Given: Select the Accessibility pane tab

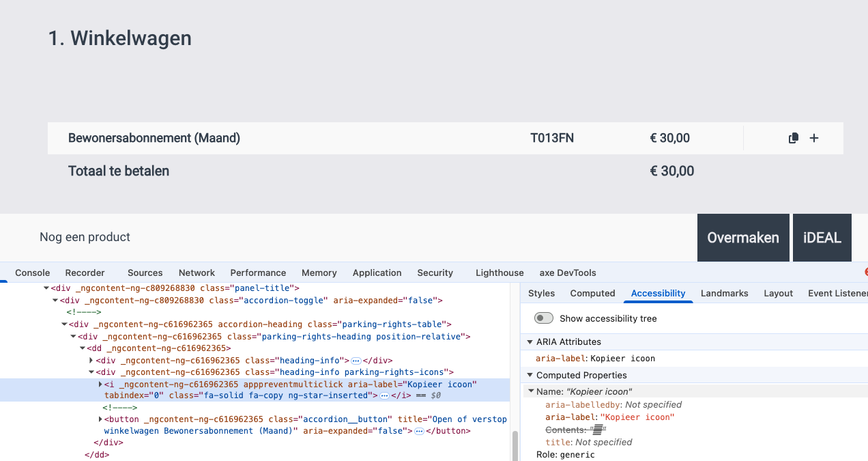Looking at the screenshot, I should coord(659,293).
